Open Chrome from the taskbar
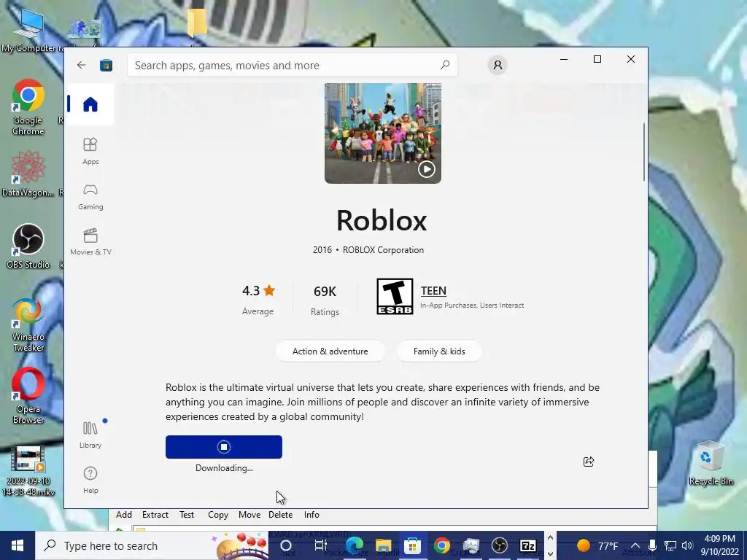747x560 pixels. (x=441, y=545)
